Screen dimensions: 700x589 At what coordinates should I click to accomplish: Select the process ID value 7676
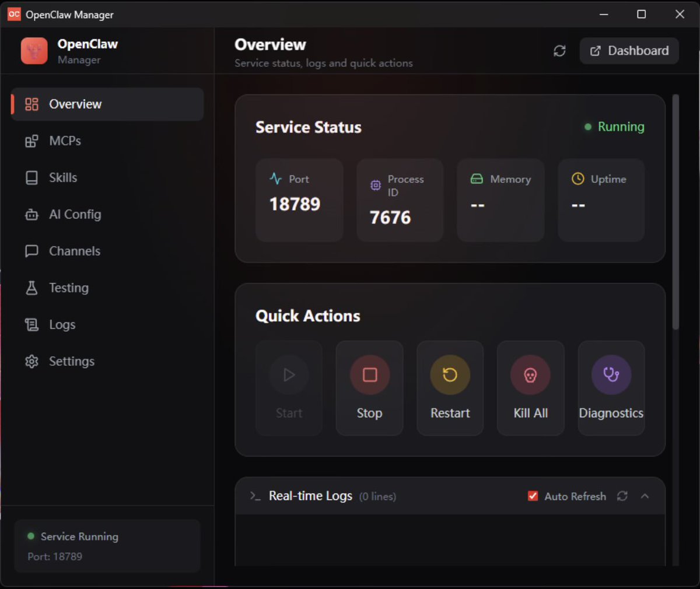390,218
